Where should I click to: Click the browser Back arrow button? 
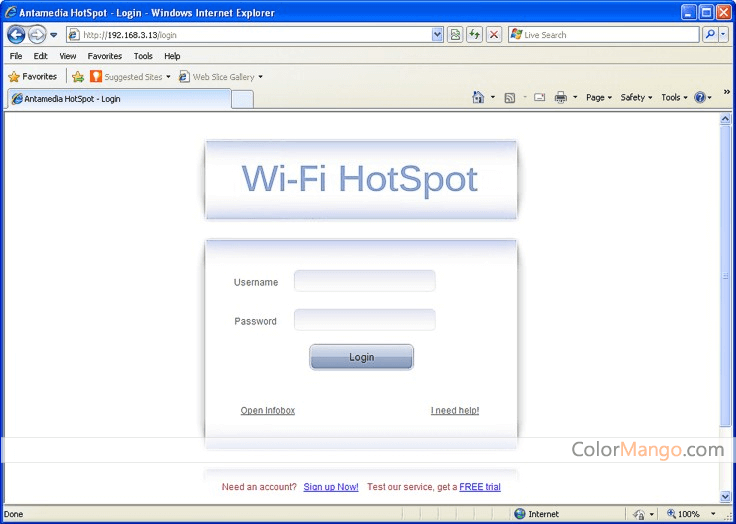point(16,35)
